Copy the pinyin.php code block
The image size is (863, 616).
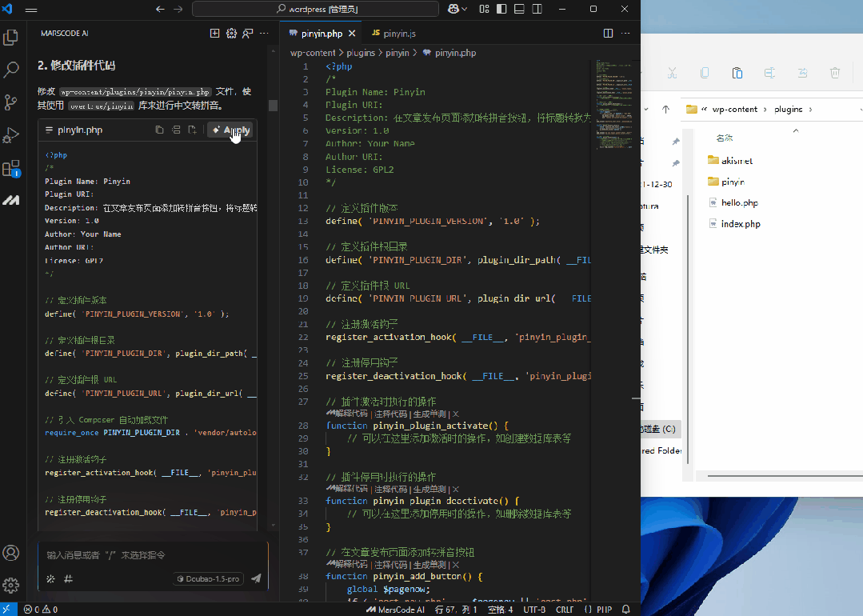[160, 130]
